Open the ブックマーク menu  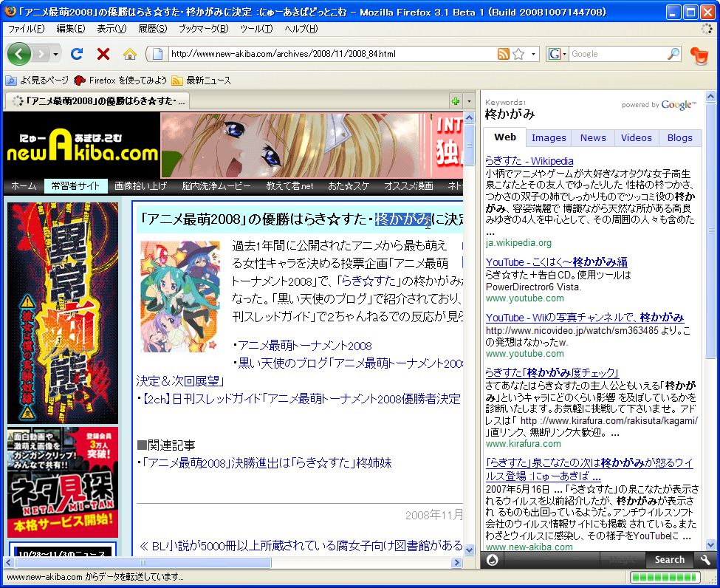coord(203,29)
